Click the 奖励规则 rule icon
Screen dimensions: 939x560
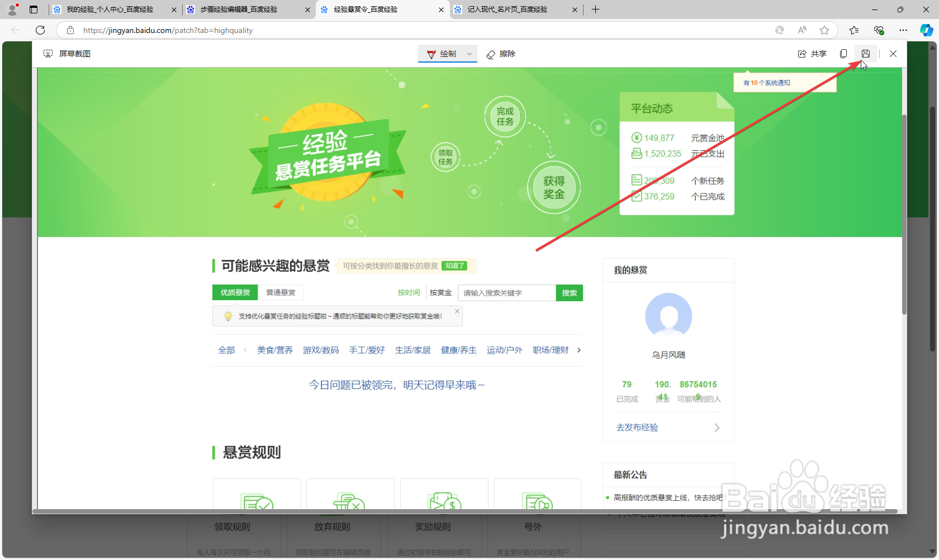[x=444, y=501]
